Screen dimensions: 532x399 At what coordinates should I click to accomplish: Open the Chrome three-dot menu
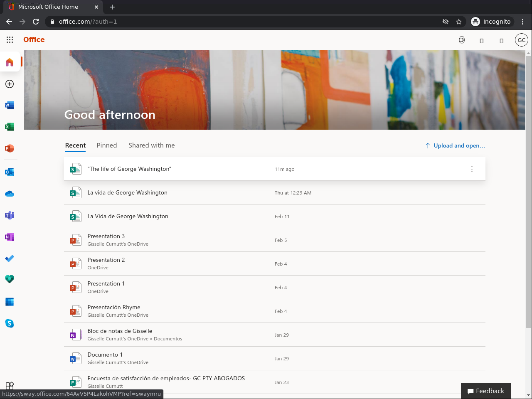[x=523, y=22]
